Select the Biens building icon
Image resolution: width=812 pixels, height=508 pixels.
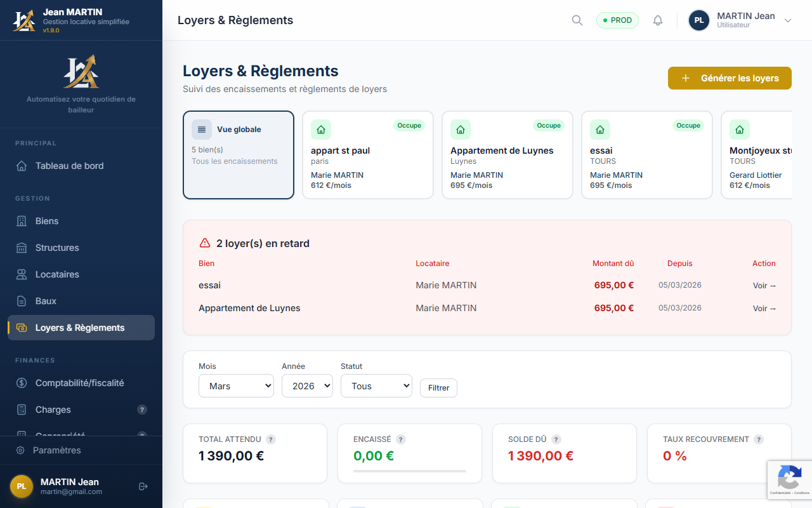click(22, 220)
